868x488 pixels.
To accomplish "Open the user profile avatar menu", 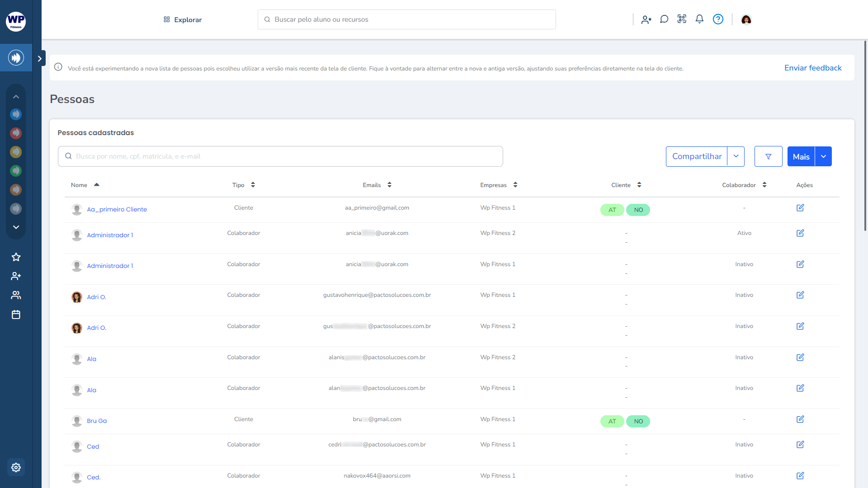I will (x=746, y=19).
